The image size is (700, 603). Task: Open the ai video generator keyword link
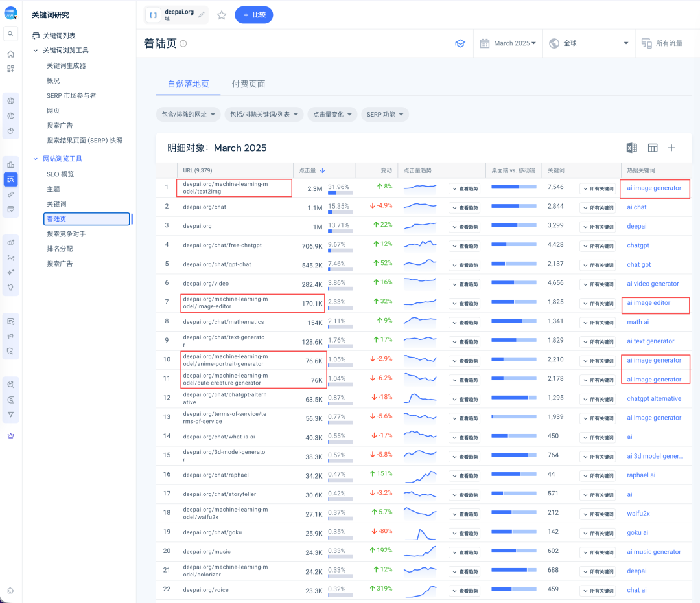tap(653, 284)
